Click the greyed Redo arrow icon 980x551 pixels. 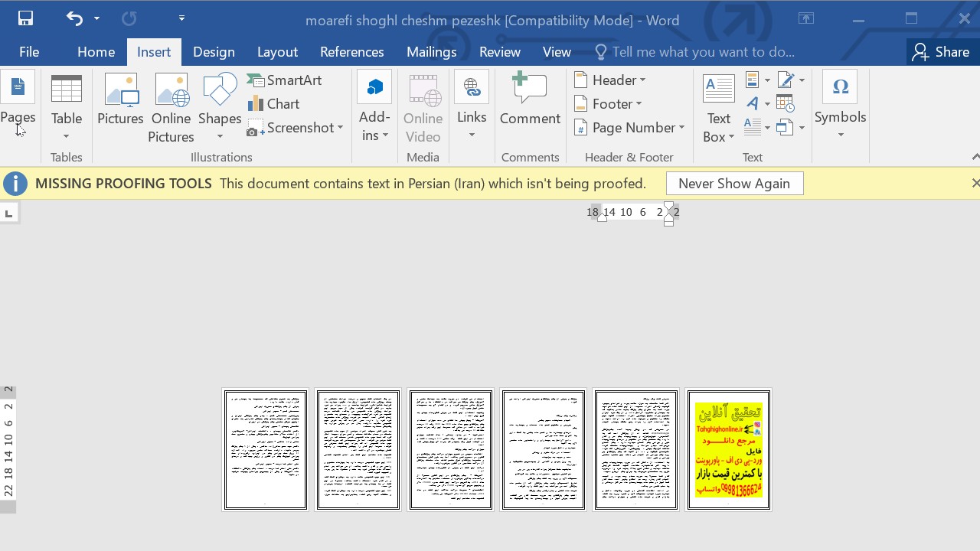pyautogui.click(x=129, y=18)
